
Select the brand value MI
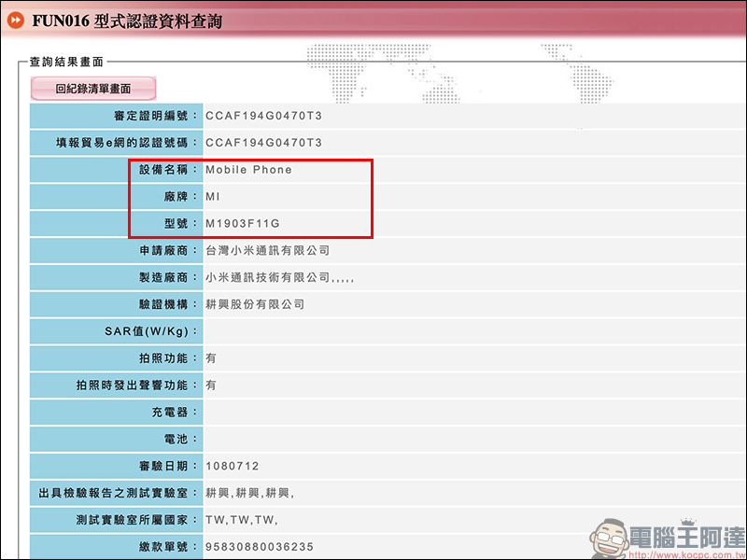(x=213, y=197)
